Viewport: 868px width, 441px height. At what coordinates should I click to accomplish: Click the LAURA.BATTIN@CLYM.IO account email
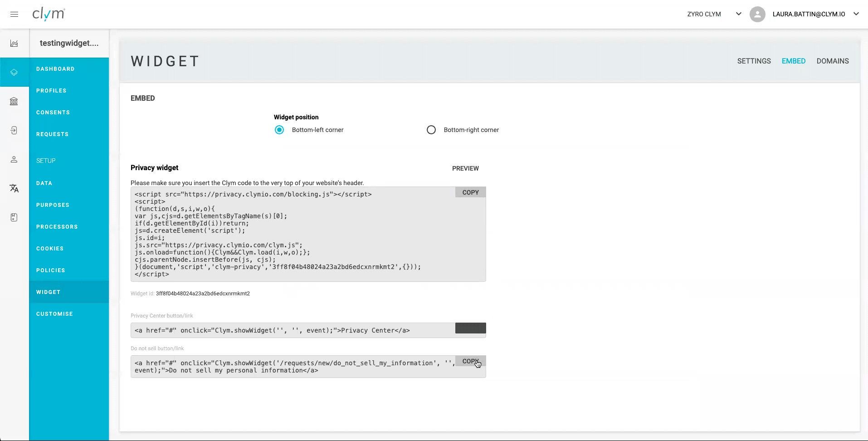click(x=809, y=14)
